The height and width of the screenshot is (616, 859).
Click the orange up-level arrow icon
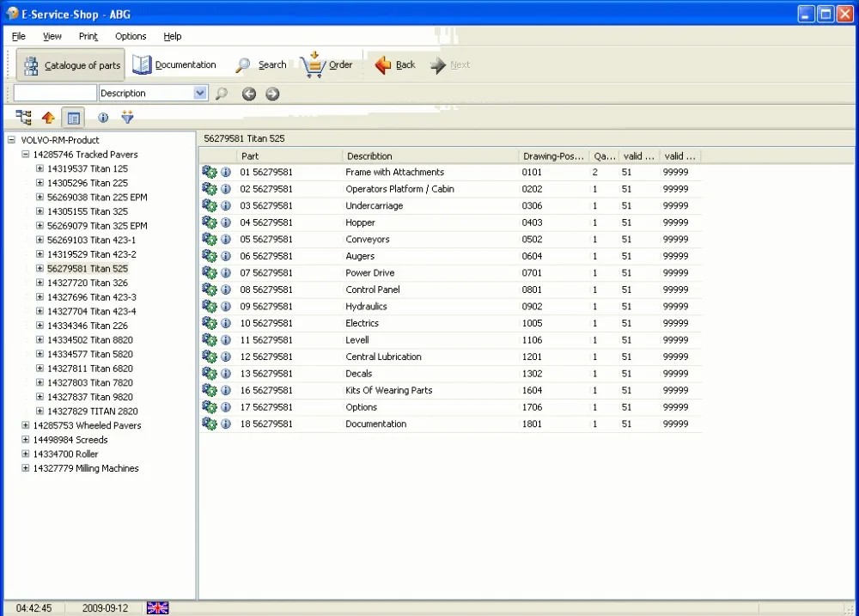(48, 118)
